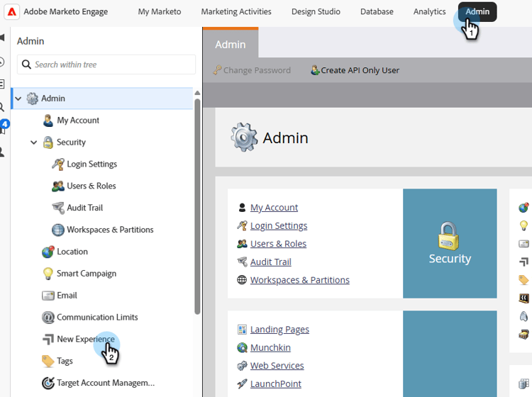Click the Tags label icon in tree
The width and height of the screenshot is (532, 397).
tap(48, 361)
